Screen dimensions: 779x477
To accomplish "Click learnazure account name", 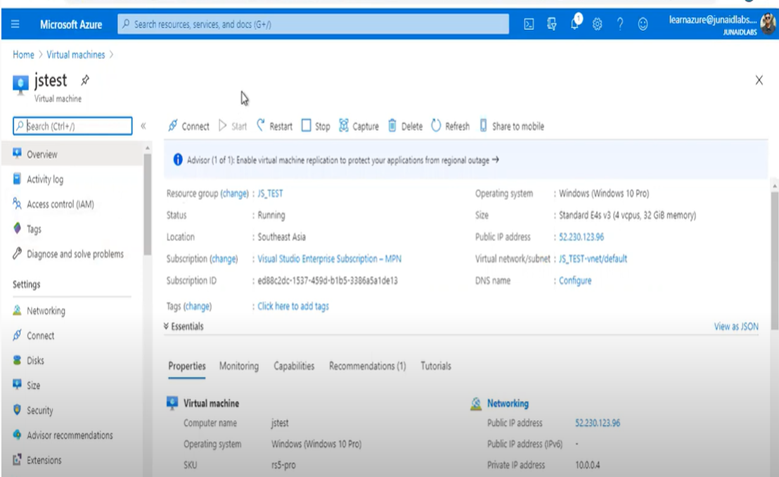I will [x=712, y=20].
